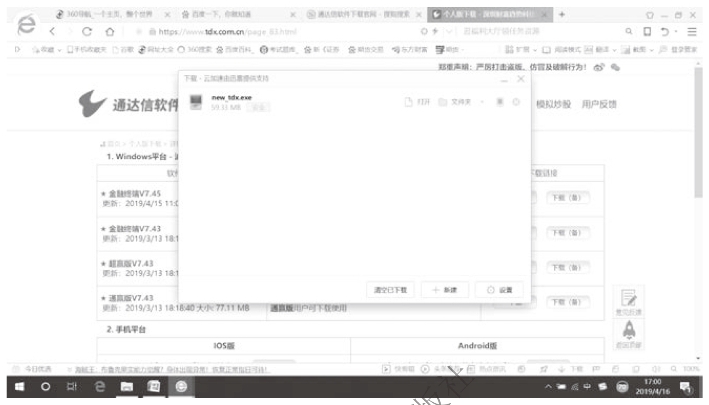Go back to the previous page
Viewport: 709px width, 405px height.
click(x=52, y=31)
